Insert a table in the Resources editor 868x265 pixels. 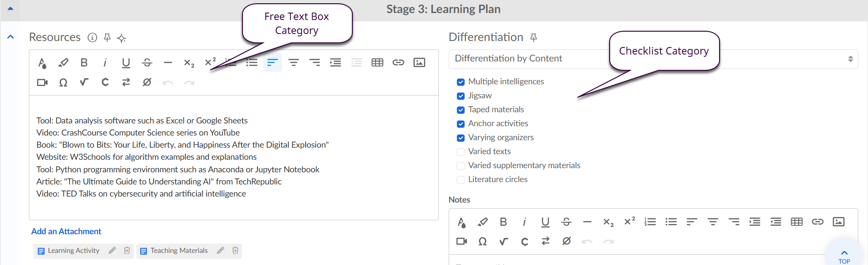coord(377,62)
